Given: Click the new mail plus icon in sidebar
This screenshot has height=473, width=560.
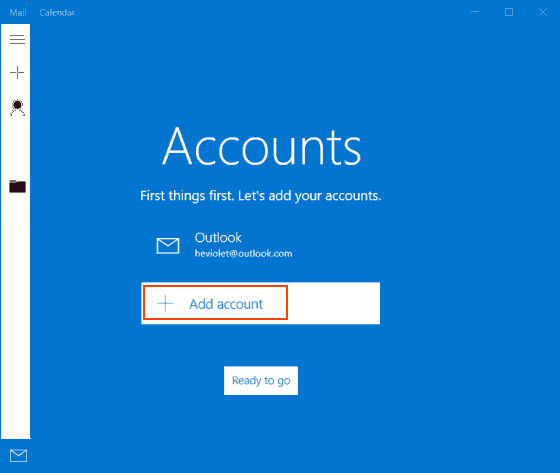Looking at the screenshot, I should (x=17, y=73).
